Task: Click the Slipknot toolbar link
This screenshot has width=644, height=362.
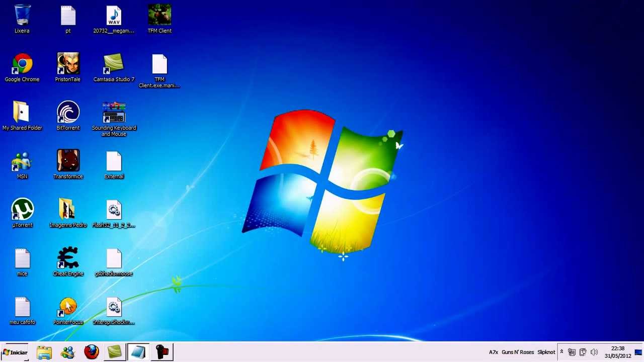Action: pyautogui.click(x=546, y=352)
